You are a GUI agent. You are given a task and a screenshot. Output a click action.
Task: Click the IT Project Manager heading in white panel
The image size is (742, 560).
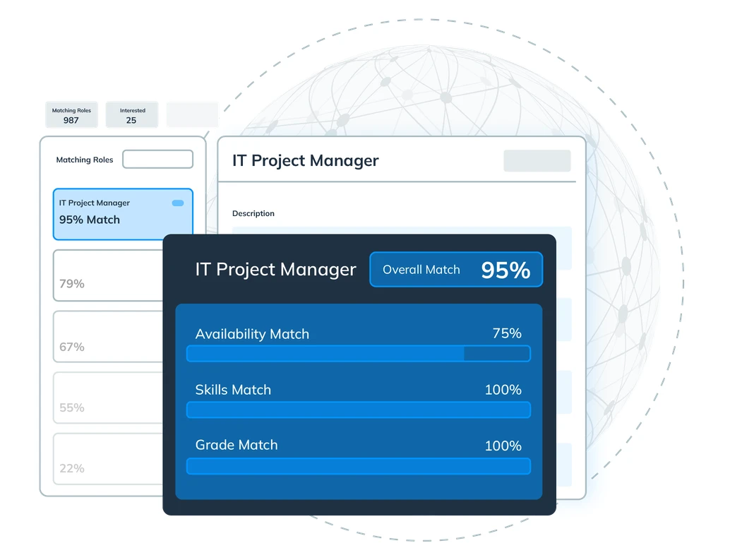tap(306, 161)
